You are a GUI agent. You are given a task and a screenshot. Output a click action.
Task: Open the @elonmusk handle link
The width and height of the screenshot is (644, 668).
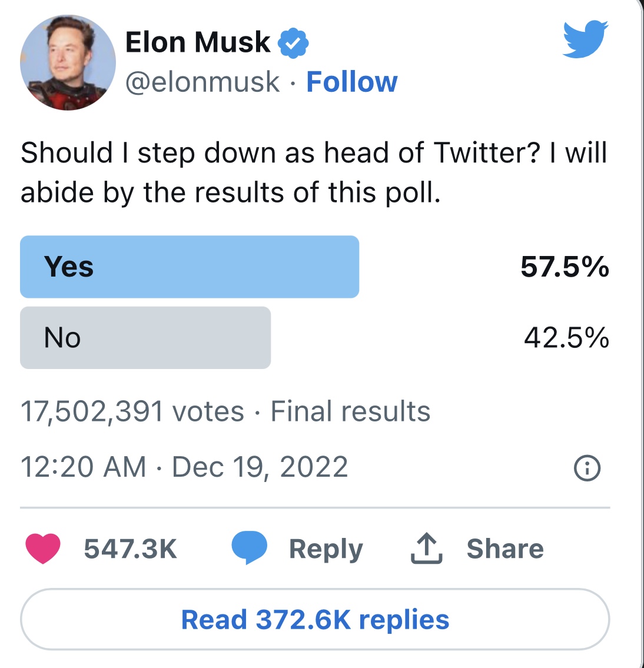203,82
